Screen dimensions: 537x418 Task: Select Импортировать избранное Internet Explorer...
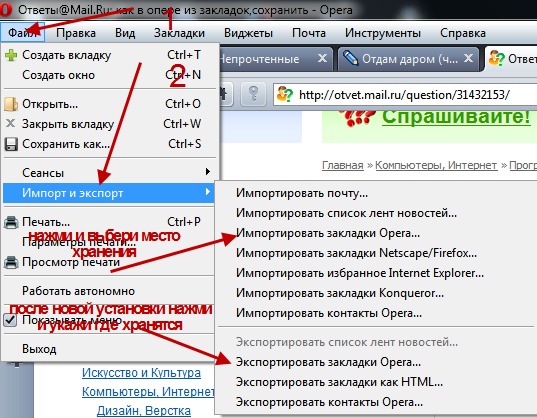coord(375,273)
